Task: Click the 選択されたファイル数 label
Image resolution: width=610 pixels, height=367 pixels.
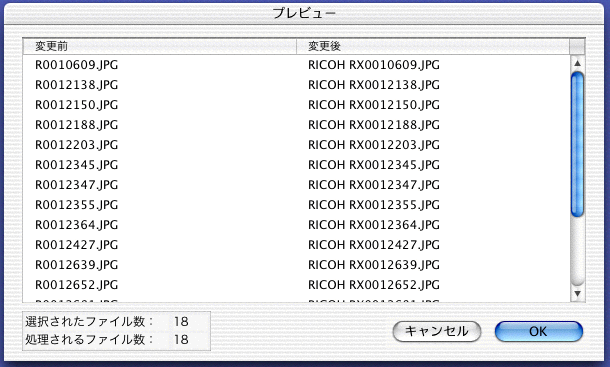Action: coord(89,321)
